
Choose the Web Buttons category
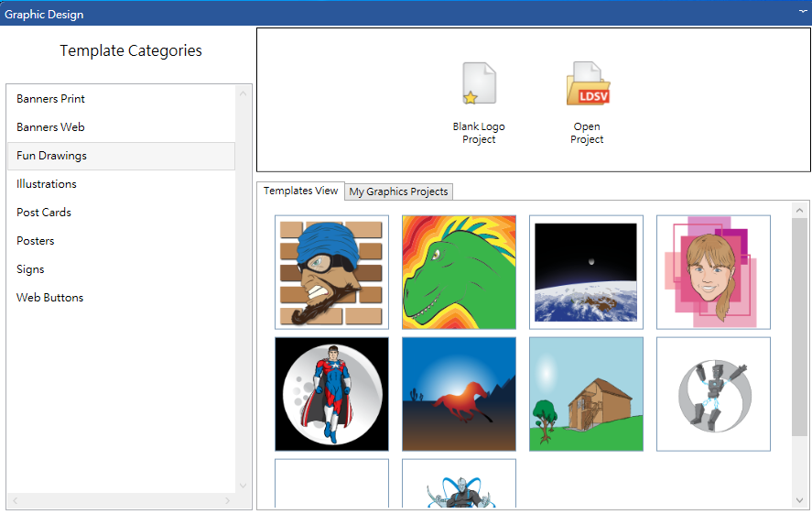pyautogui.click(x=121, y=298)
